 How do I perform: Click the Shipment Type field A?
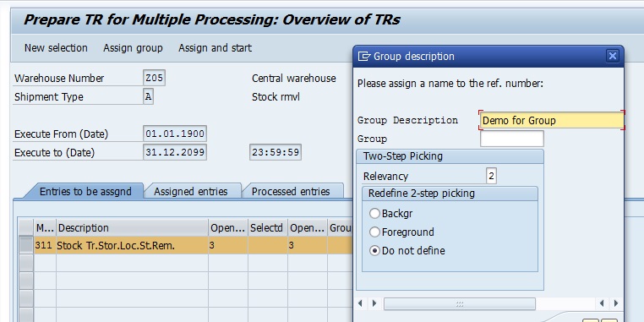pos(148,97)
